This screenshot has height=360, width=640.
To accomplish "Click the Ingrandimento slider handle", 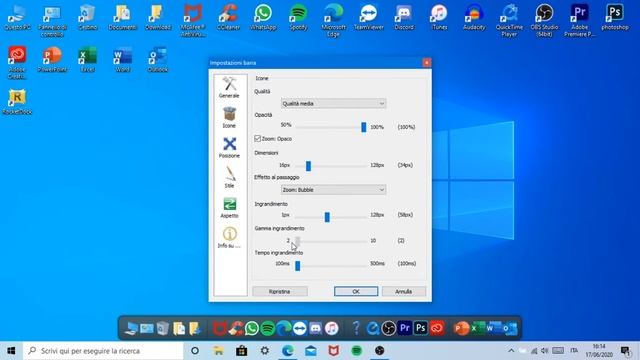I will (327, 217).
